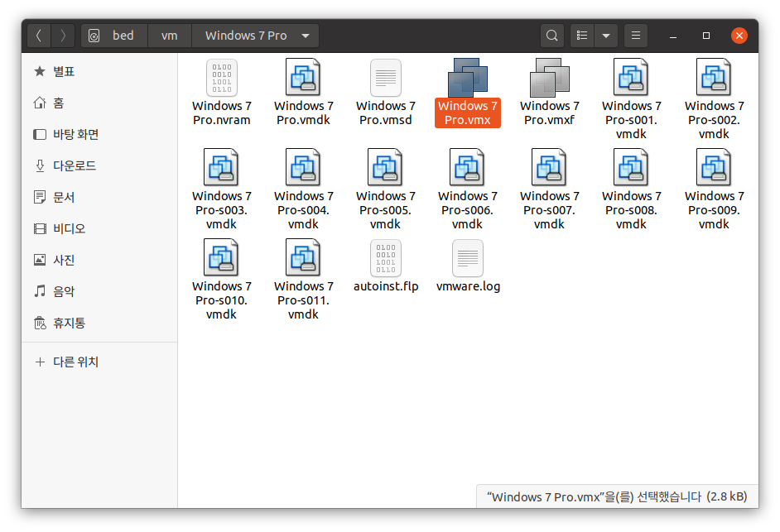Open 별표 starred items in sidebar
This screenshot has width=780, height=532.
click(99, 72)
